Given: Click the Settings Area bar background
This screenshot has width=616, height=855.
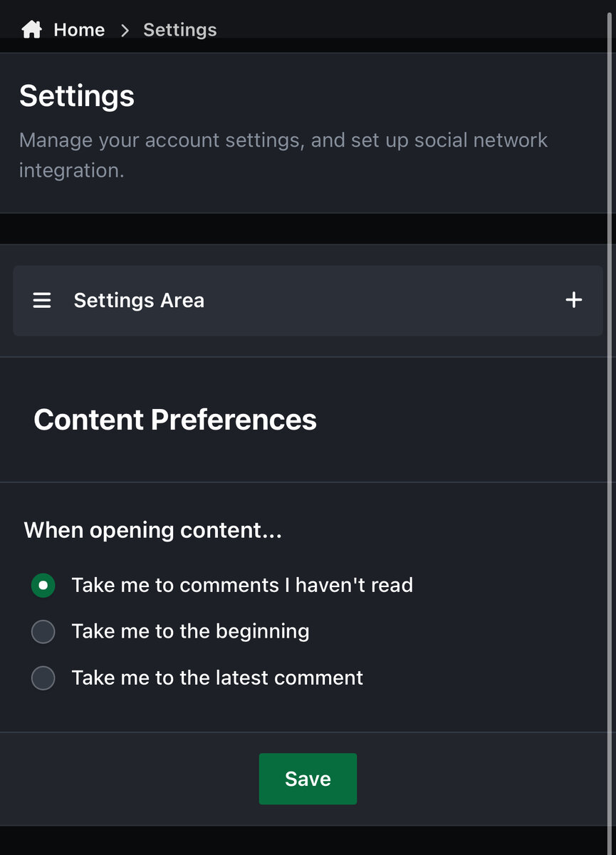Looking at the screenshot, I should click(308, 301).
